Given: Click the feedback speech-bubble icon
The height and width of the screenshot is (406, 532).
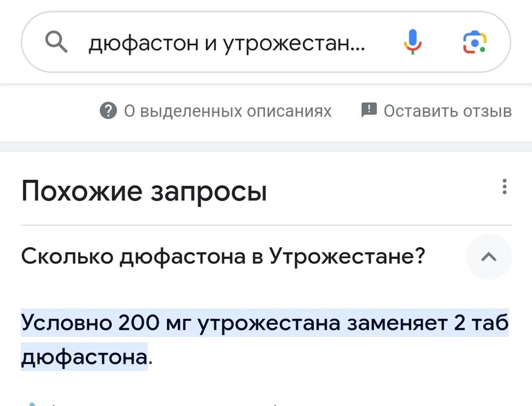Looking at the screenshot, I should pyautogui.click(x=368, y=111).
